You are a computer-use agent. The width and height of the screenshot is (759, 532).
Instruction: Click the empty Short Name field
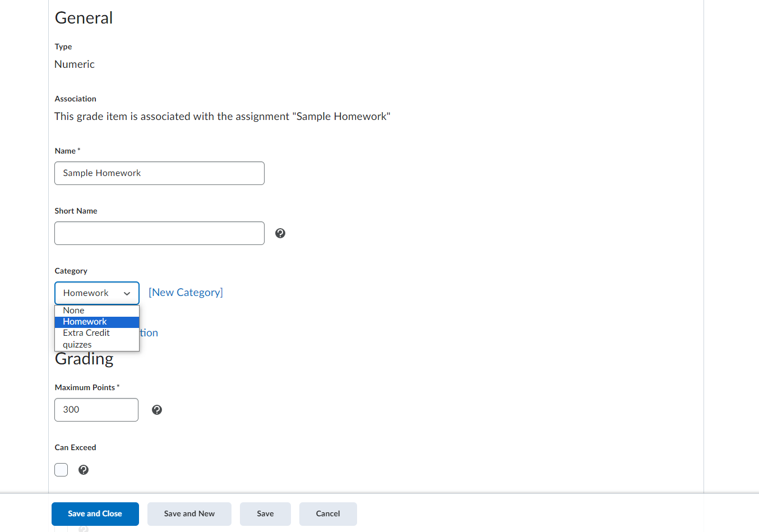click(159, 233)
